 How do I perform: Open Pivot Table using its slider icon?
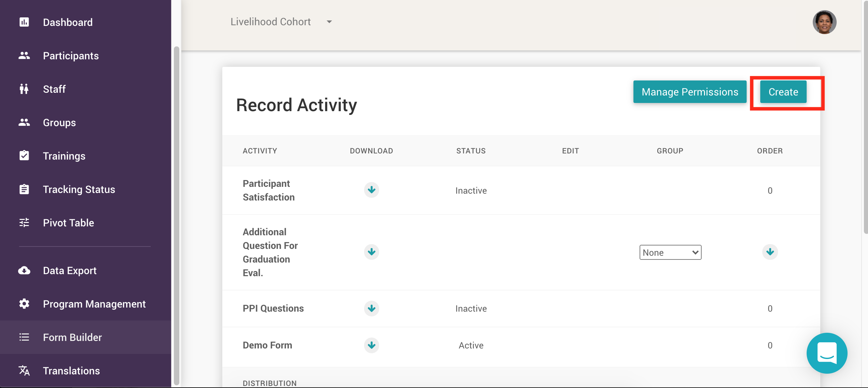(x=24, y=222)
